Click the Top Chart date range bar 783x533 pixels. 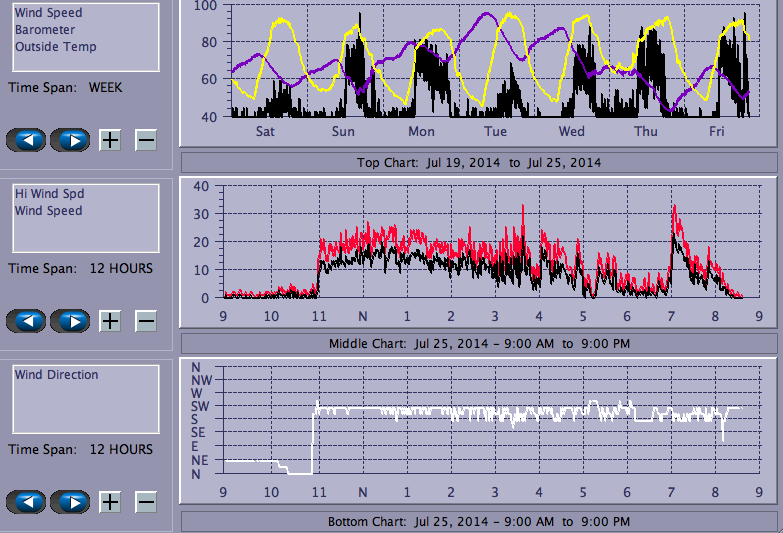pos(478,162)
